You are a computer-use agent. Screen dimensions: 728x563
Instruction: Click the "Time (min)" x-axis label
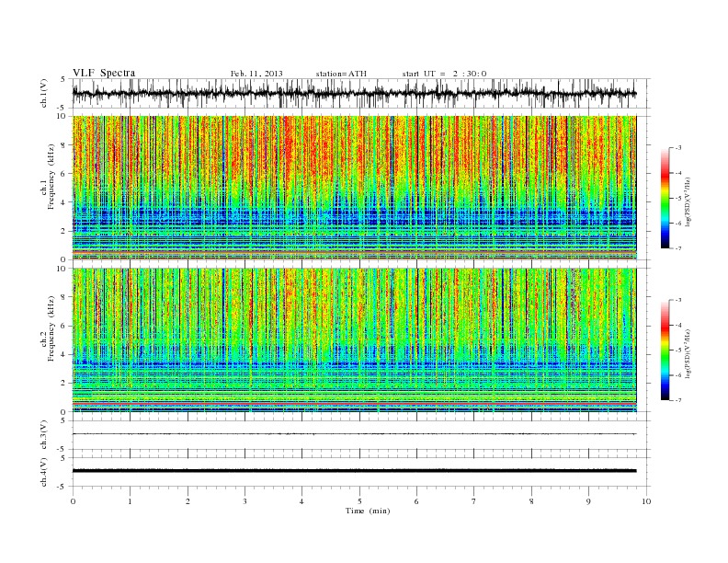click(368, 511)
